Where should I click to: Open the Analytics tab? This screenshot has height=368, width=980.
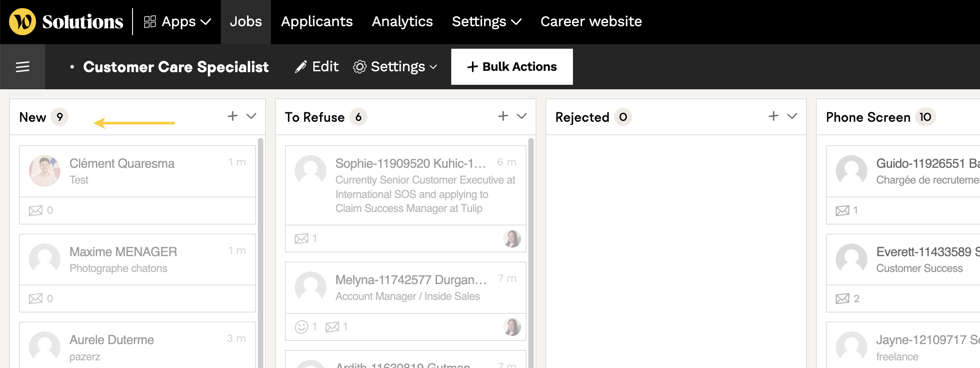click(x=402, y=22)
